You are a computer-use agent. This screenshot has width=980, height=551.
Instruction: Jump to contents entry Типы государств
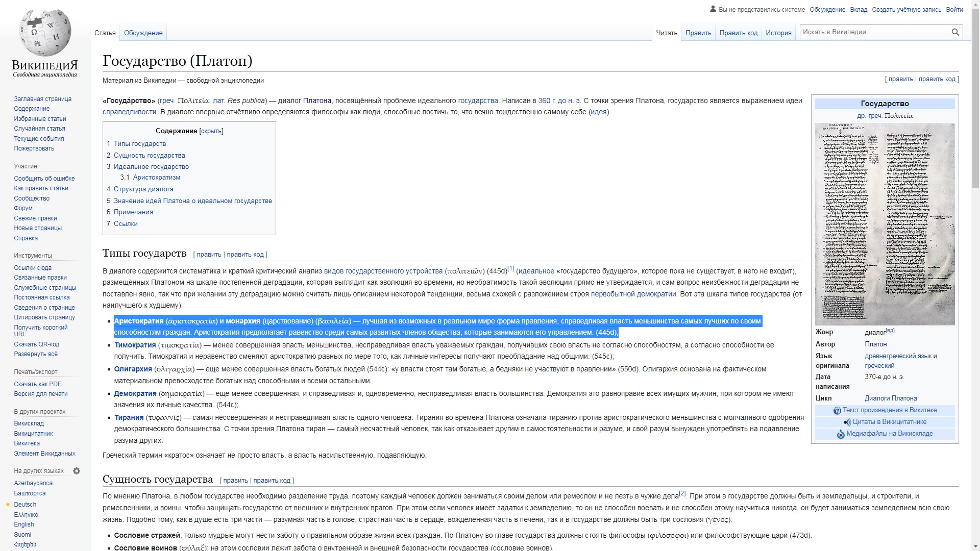(x=140, y=144)
